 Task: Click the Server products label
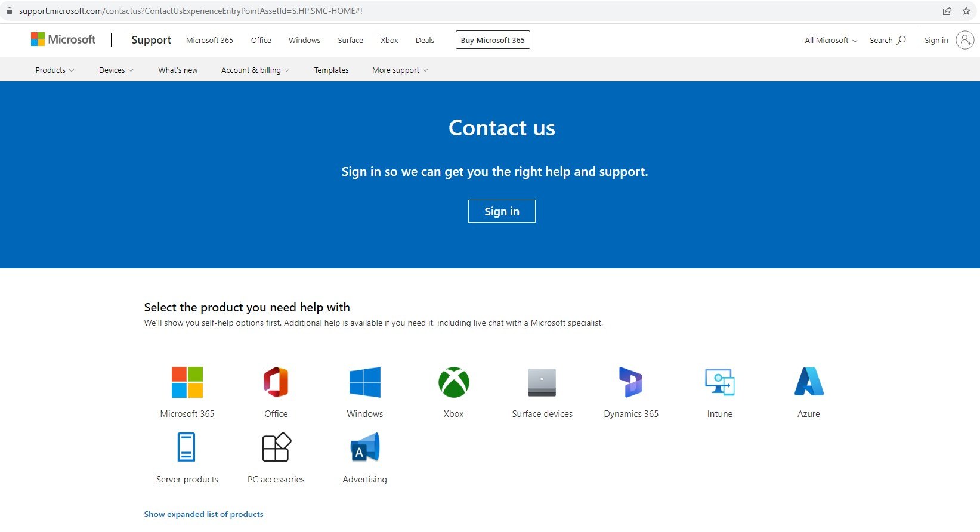[x=187, y=480]
